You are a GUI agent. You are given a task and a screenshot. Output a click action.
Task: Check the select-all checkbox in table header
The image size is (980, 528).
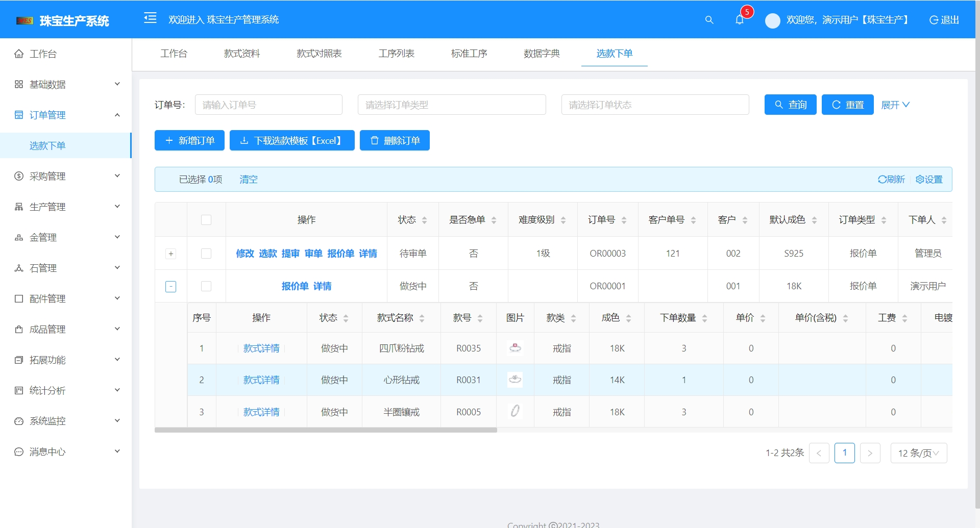(x=206, y=219)
